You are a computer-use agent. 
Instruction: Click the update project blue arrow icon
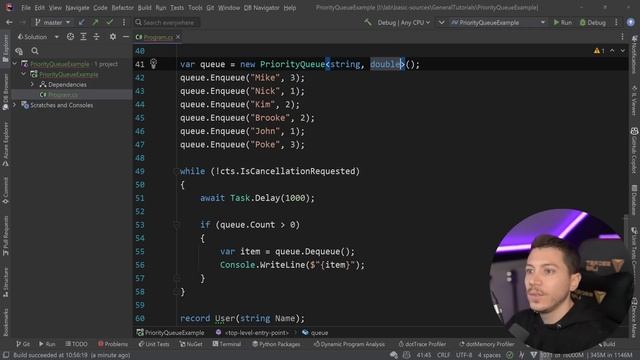(82, 22)
